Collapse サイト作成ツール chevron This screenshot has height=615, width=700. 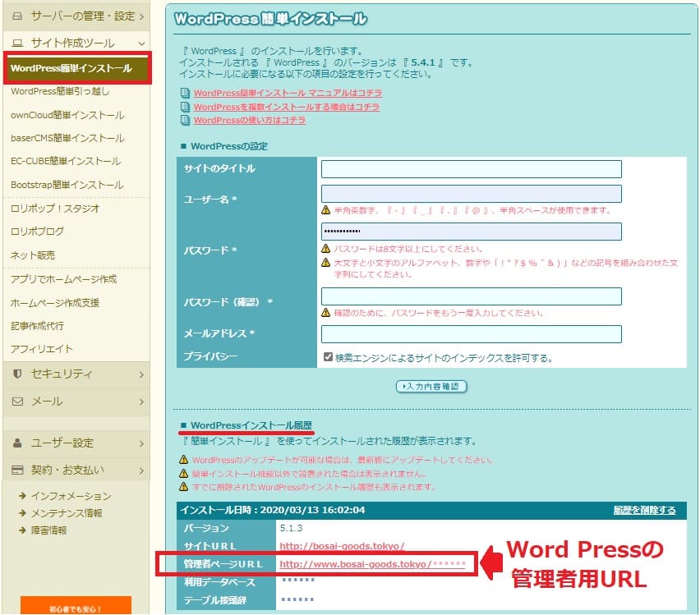[x=141, y=44]
